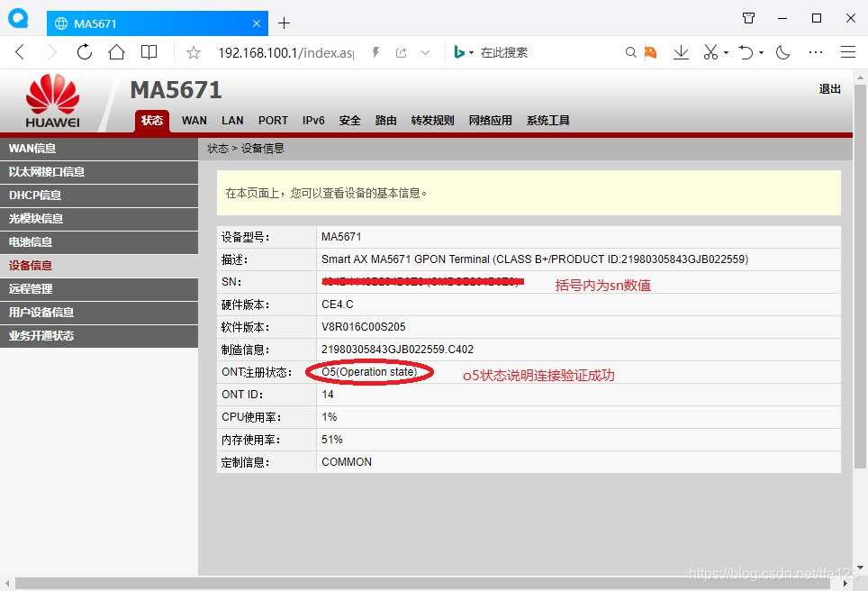Open the PORT tab

(273, 120)
